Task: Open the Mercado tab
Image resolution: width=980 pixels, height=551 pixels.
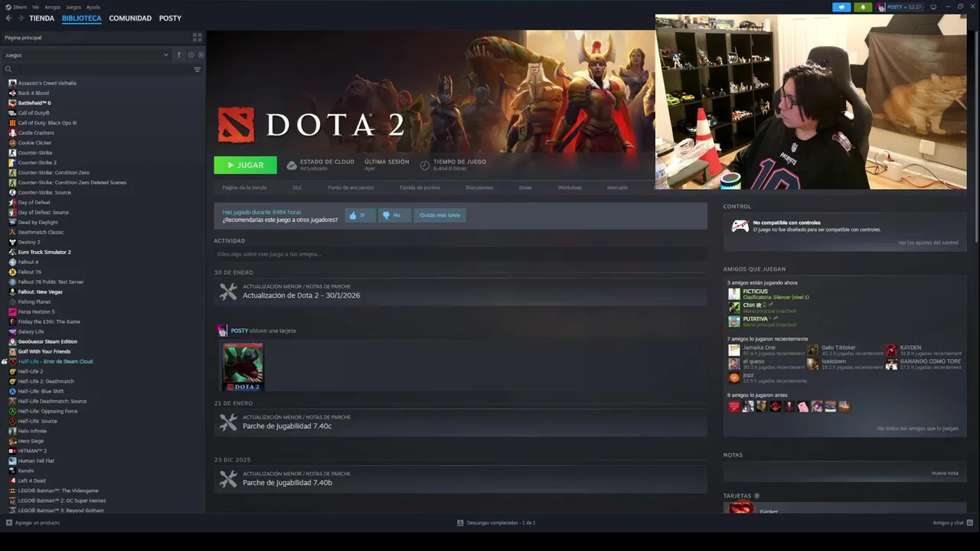Action: point(617,187)
